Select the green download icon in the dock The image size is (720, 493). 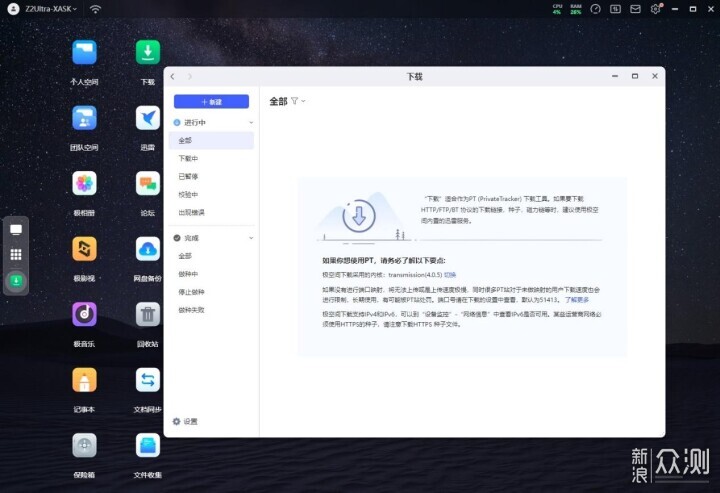pos(16,281)
